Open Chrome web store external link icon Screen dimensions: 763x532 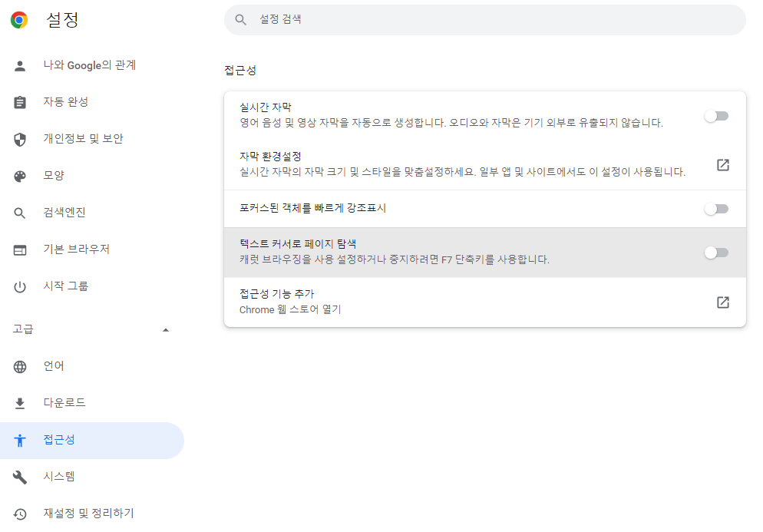(x=723, y=302)
